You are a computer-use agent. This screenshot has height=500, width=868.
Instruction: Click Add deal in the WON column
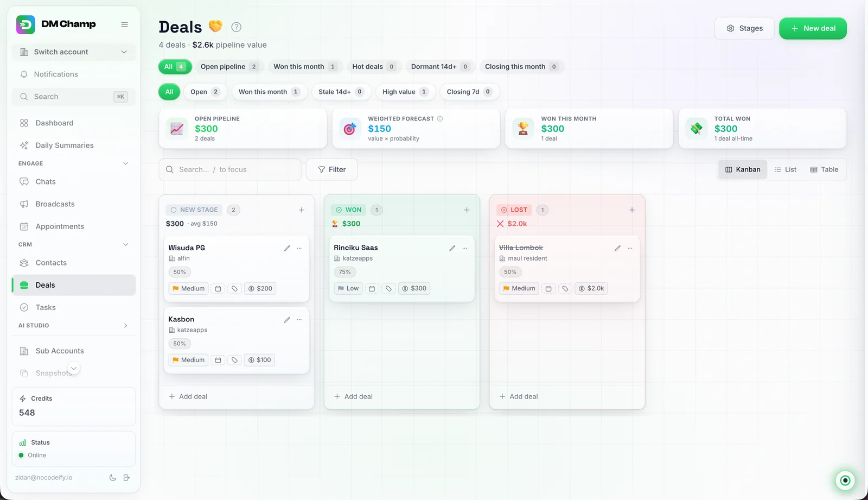point(353,397)
